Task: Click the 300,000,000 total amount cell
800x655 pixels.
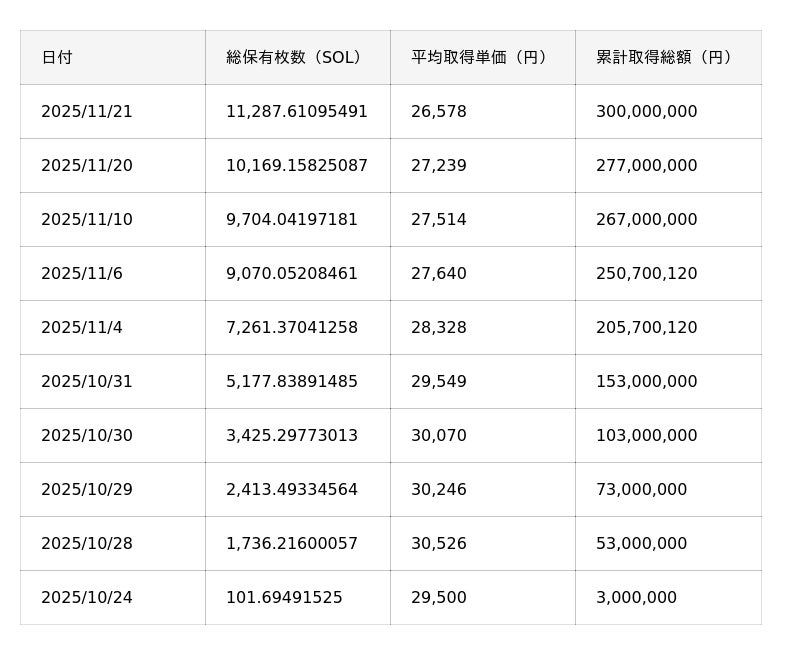Action: pyautogui.click(x=647, y=112)
